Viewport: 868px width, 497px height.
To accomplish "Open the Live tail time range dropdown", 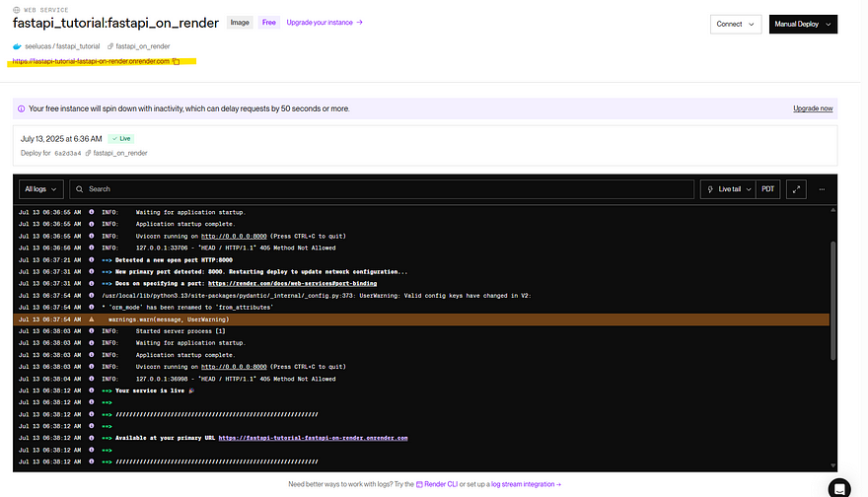I will (x=728, y=189).
